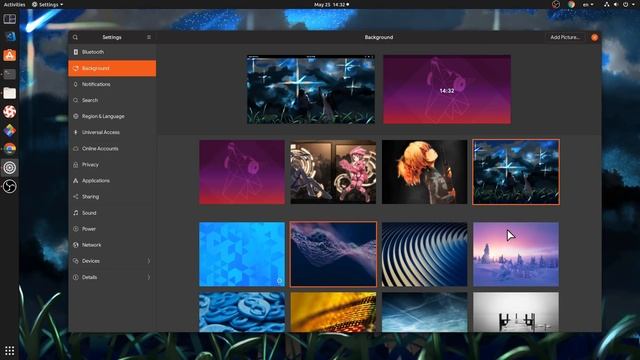The width and height of the screenshot is (640, 360).
Task: Click the network icon in top bar
Action: (607, 4)
